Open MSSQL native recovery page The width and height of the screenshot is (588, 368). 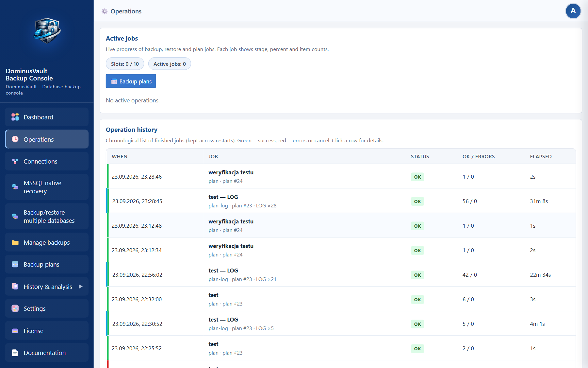tap(47, 187)
